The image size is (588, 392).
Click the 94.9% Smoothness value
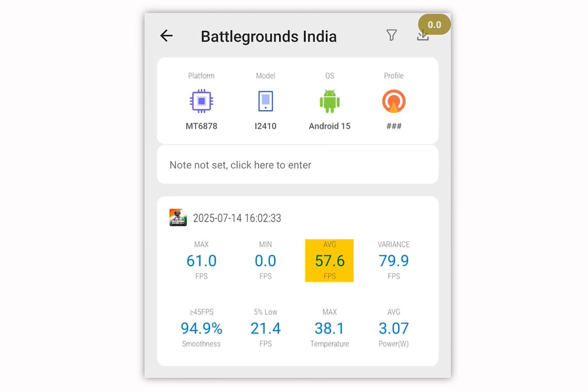pyautogui.click(x=201, y=328)
